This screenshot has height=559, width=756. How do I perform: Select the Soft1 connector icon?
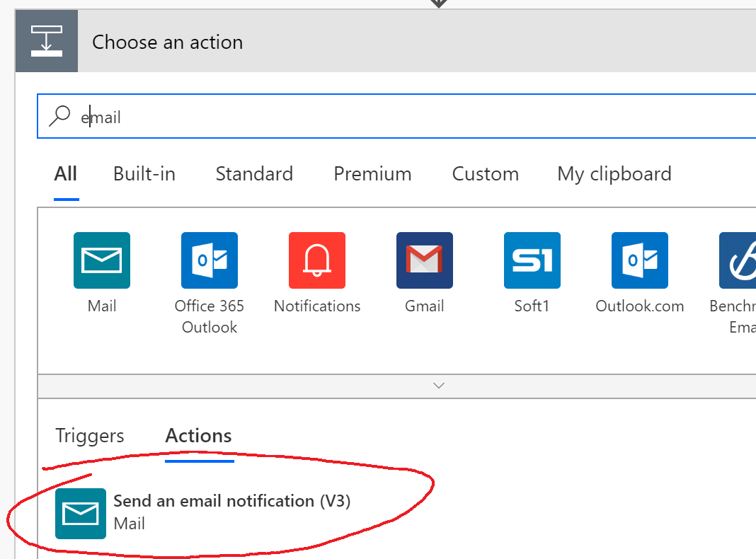click(532, 260)
